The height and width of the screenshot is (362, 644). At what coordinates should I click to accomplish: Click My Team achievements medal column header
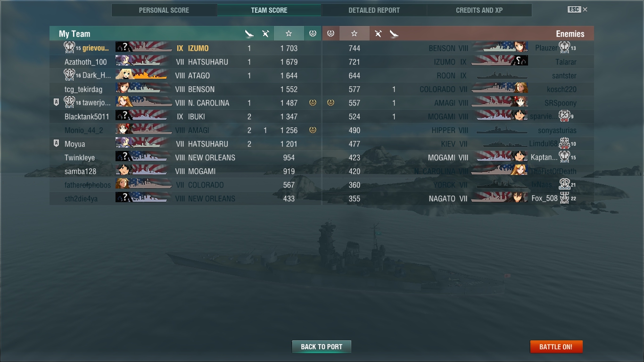(x=313, y=33)
